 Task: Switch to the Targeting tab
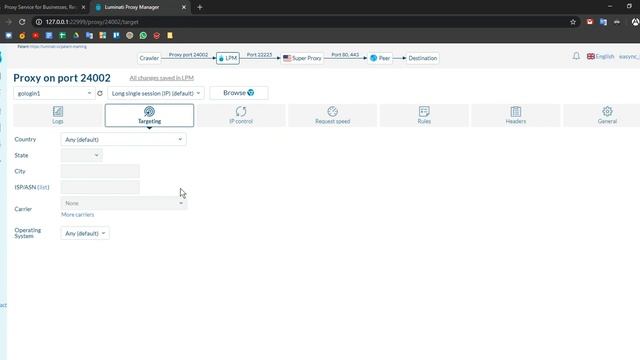click(x=149, y=115)
